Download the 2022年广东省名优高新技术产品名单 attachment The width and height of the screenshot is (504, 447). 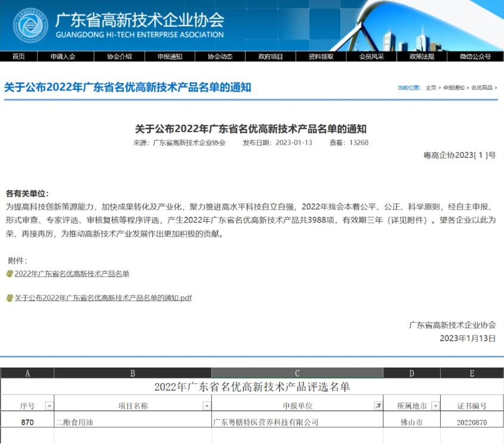click(72, 274)
